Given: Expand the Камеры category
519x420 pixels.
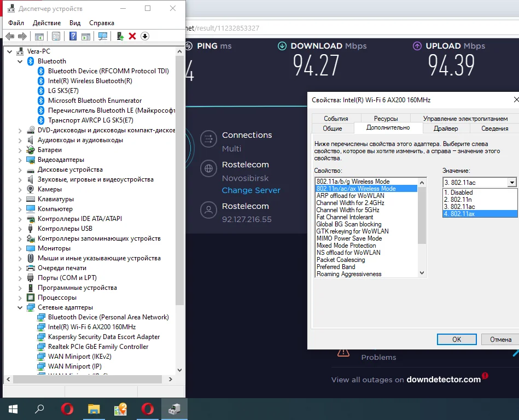Looking at the screenshot, I should tap(20, 190).
